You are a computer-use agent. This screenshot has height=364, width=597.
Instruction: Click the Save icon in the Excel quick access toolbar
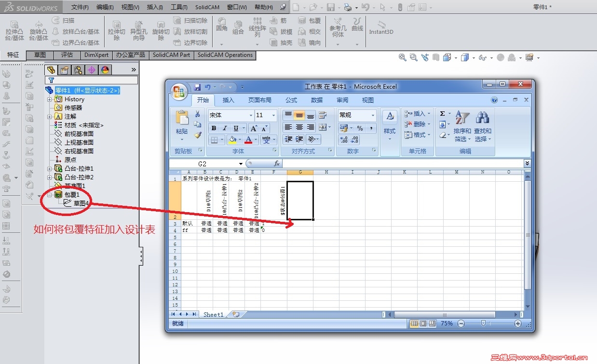pos(197,87)
